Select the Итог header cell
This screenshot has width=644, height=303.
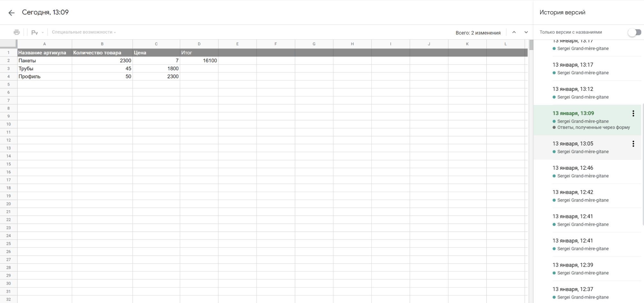point(199,52)
